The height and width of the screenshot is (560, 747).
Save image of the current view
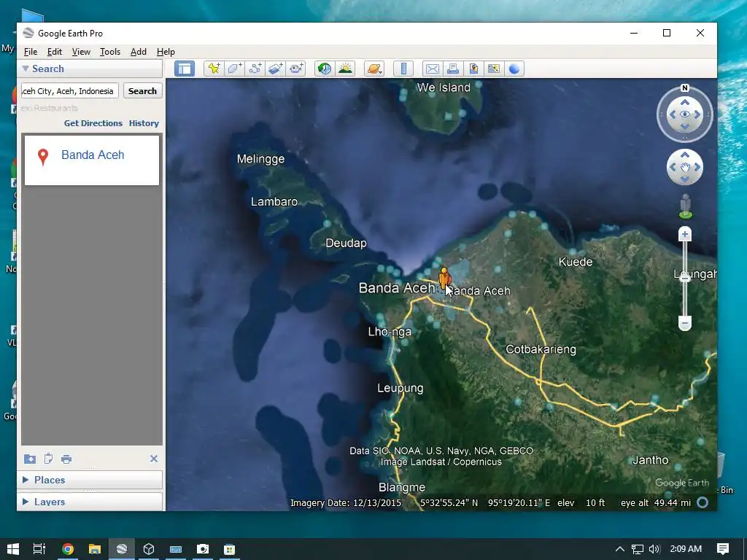(x=473, y=69)
